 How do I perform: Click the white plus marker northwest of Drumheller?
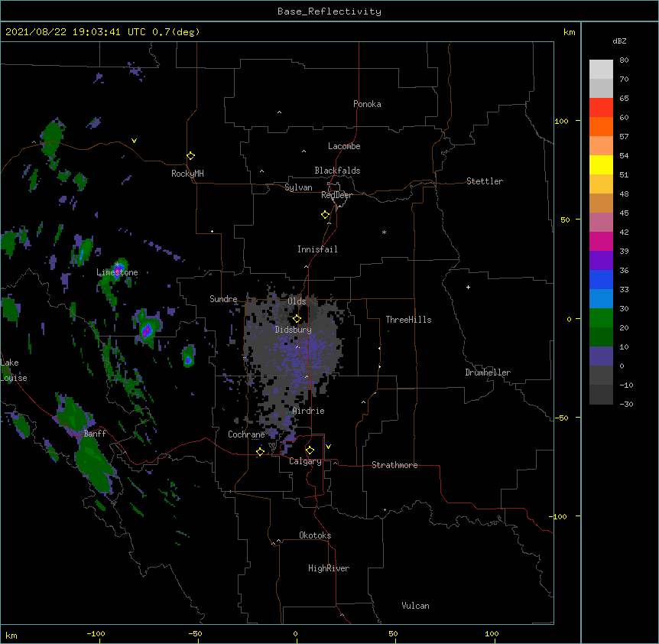tap(468, 287)
